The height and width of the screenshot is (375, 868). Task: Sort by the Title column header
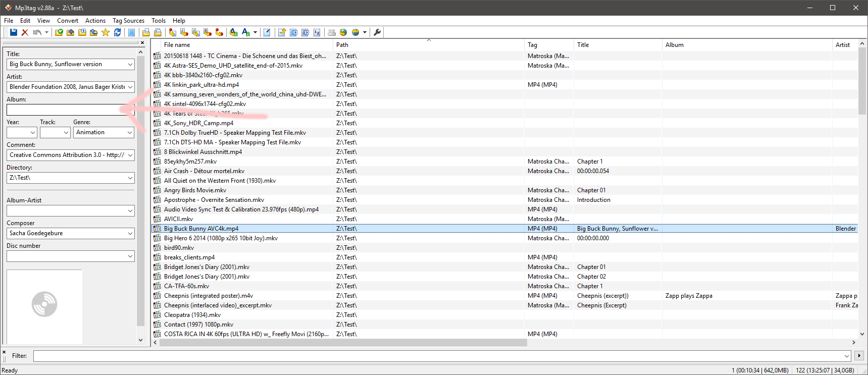[x=618, y=45]
